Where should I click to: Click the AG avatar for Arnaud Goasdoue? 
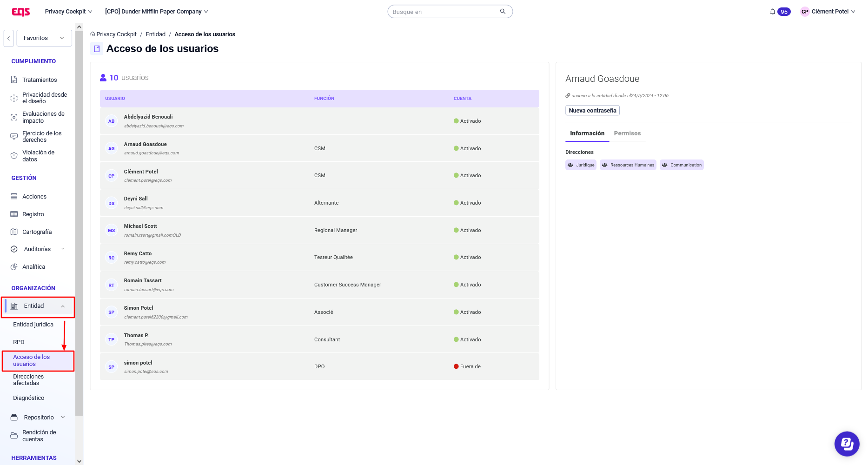pos(112,149)
